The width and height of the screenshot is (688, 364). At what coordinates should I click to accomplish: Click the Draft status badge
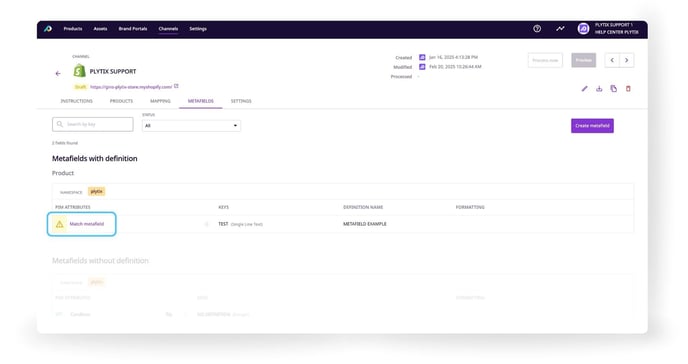coord(80,87)
